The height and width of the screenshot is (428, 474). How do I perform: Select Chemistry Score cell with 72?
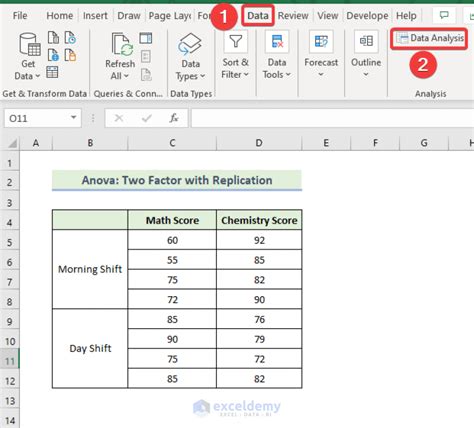coord(259,359)
